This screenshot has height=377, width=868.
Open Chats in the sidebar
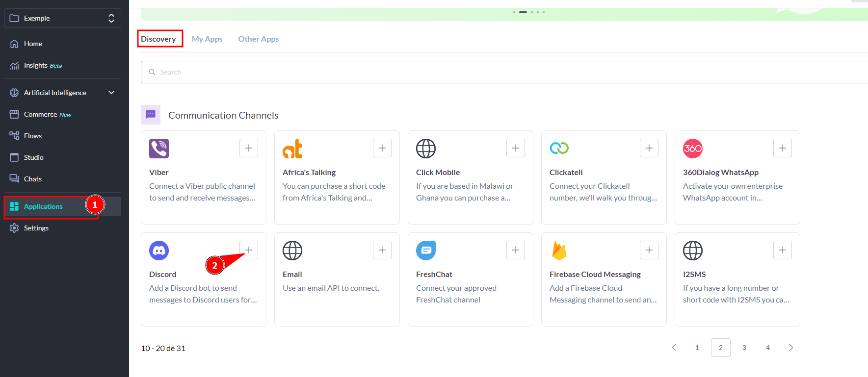point(63,179)
